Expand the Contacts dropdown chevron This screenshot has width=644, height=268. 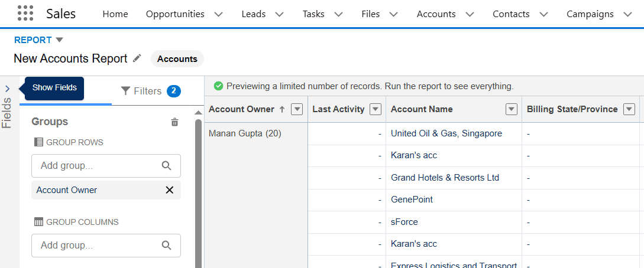point(543,14)
